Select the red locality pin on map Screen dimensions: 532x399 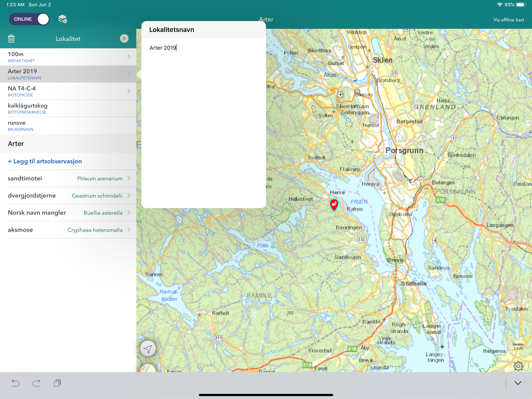pyautogui.click(x=334, y=205)
